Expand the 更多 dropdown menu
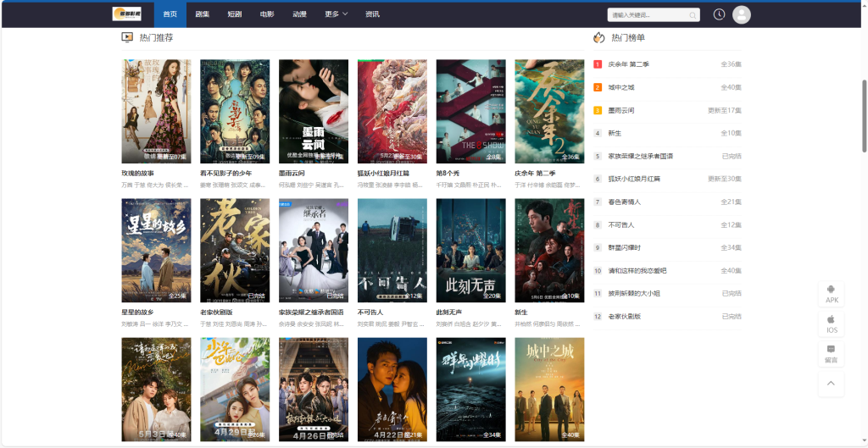This screenshot has height=448, width=868. [x=337, y=14]
